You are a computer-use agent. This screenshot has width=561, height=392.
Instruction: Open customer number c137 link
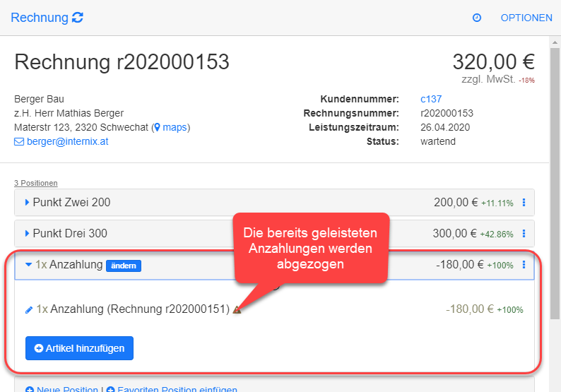coord(431,99)
